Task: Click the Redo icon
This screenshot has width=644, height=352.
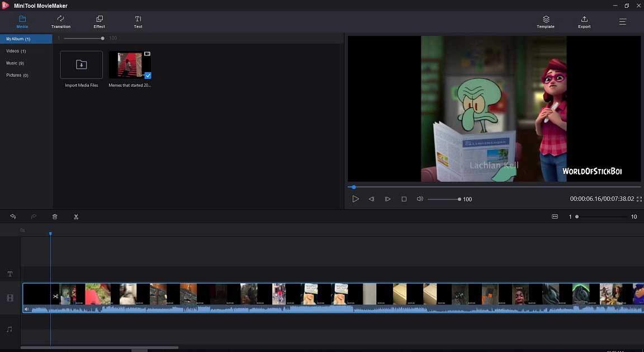Action: (34, 217)
